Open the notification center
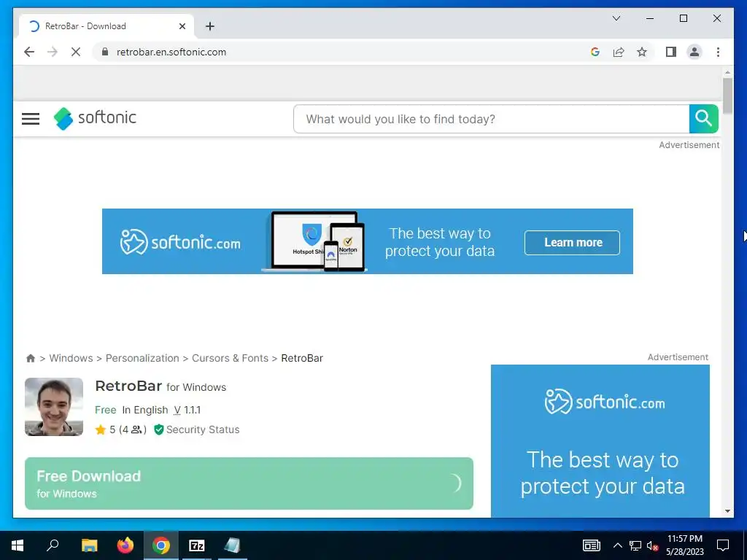 723,545
